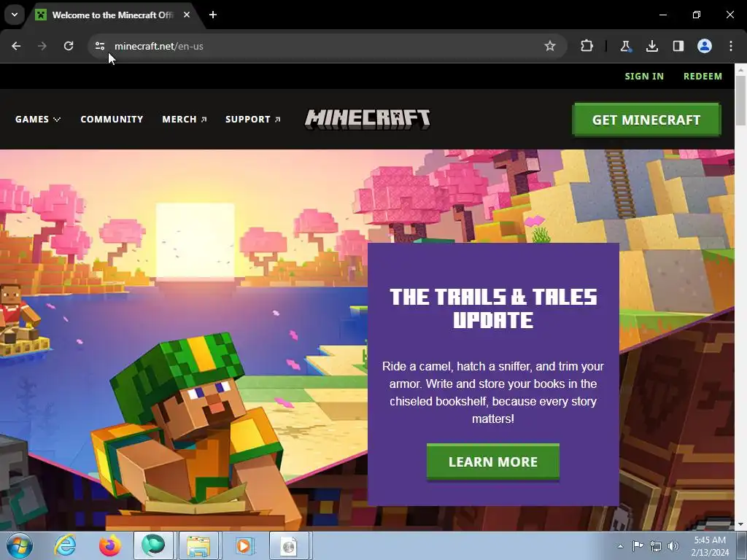Click the LEARN MORE button

(x=493, y=462)
